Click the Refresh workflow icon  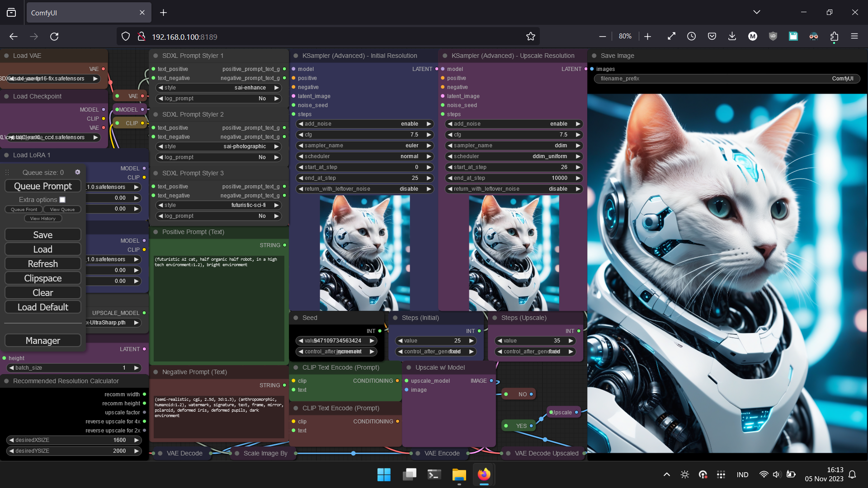(x=42, y=264)
